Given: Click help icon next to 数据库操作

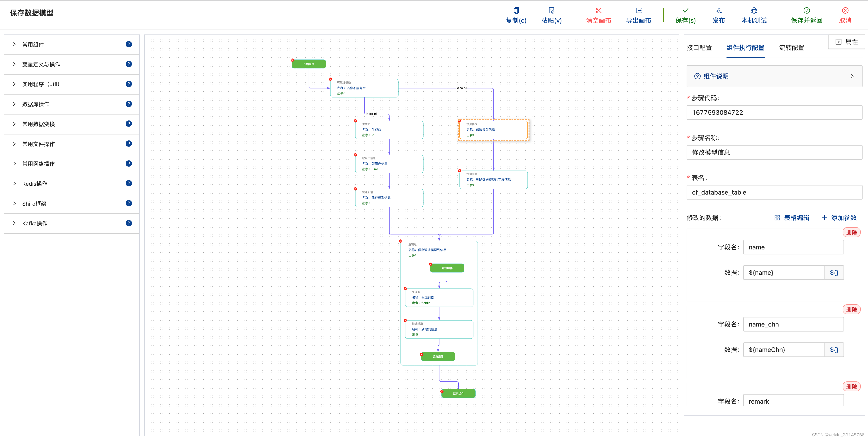Looking at the screenshot, I should [129, 104].
